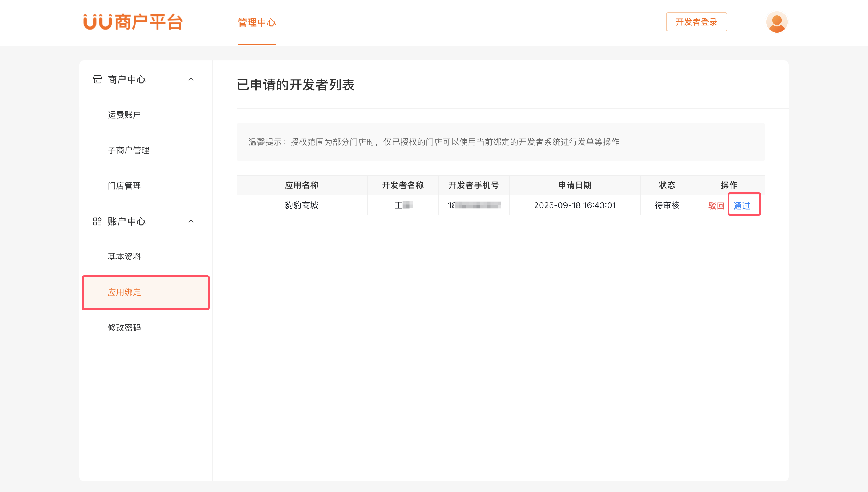The width and height of the screenshot is (868, 492).
Task: Select 应用绑定 sidebar item
Action: click(x=124, y=292)
